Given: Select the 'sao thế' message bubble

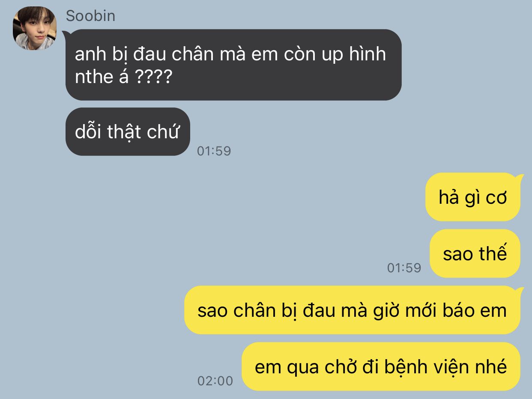Looking at the screenshot, I should coord(475,253).
